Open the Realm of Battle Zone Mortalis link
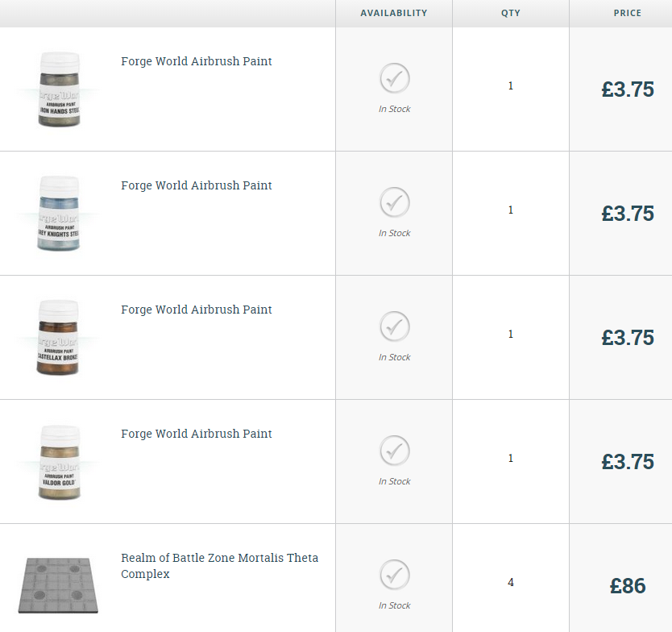 (219, 566)
